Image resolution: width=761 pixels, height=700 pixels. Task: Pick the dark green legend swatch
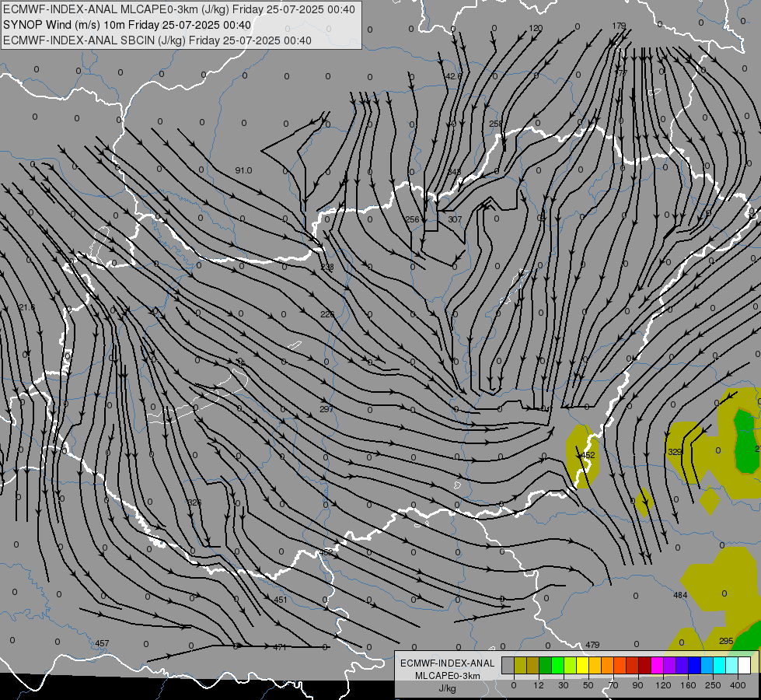point(546,665)
